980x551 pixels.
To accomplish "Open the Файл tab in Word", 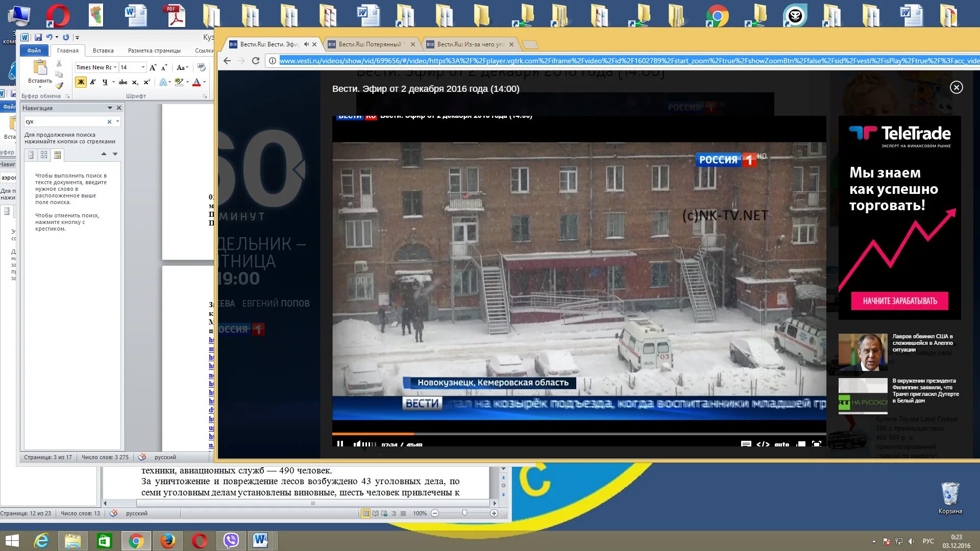I will tap(34, 51).
